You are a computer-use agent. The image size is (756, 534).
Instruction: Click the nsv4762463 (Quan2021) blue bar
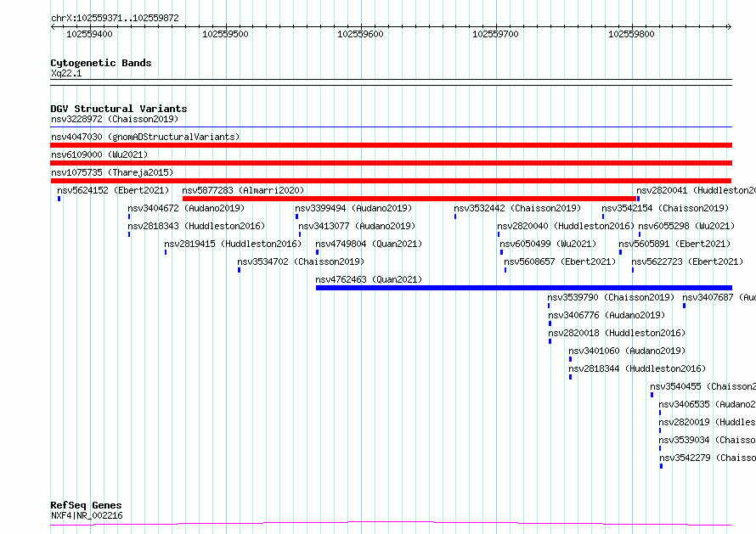coord(523,288)
